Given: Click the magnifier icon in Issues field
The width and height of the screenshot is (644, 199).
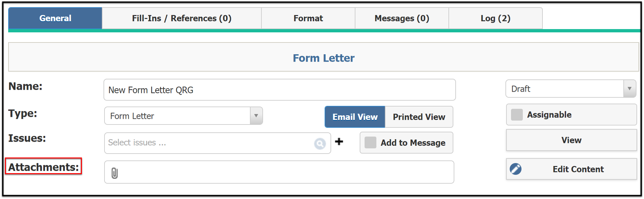Looking at the screenshot, I should pos(320,143).
